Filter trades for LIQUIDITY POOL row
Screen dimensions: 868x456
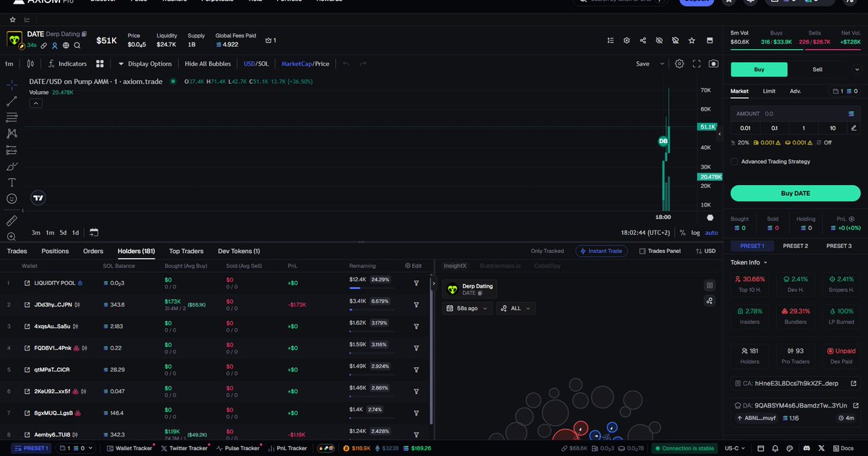pyautogui.click(x=417, y=283)
